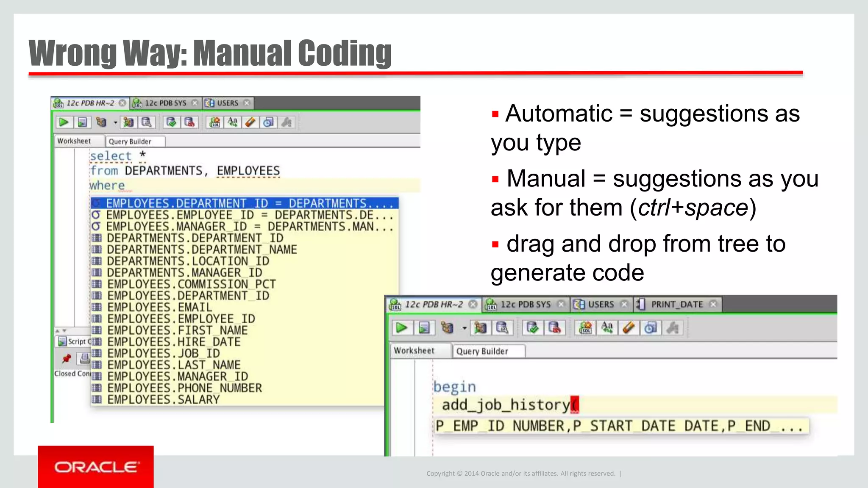Pick EMPLOYEES.MANAGER_ID = DEPARTMENTS.MAN... join suggestion
The width and height of the screenshot is (868, 488).
[x=245, y=227]
